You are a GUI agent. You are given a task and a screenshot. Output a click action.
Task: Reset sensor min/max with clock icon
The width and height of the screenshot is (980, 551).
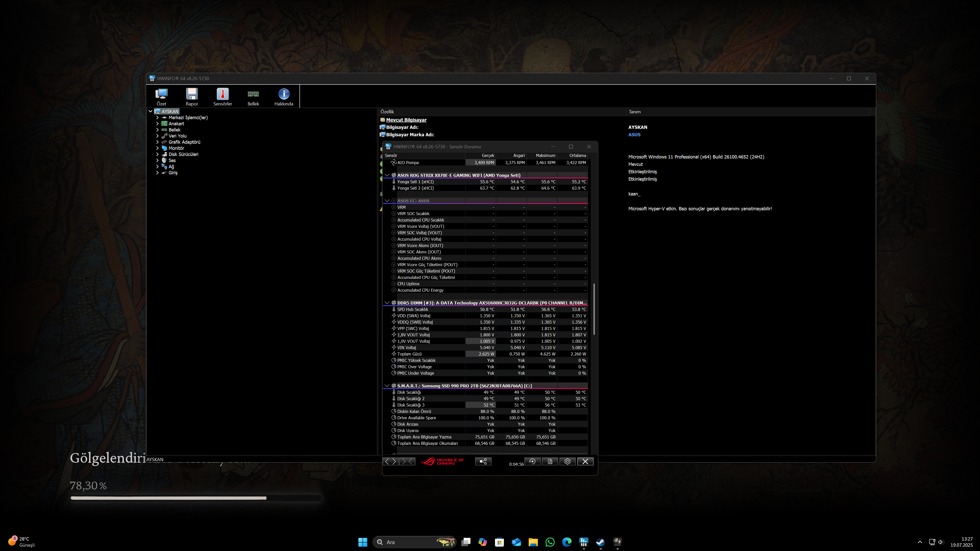(x=533, y=461)
